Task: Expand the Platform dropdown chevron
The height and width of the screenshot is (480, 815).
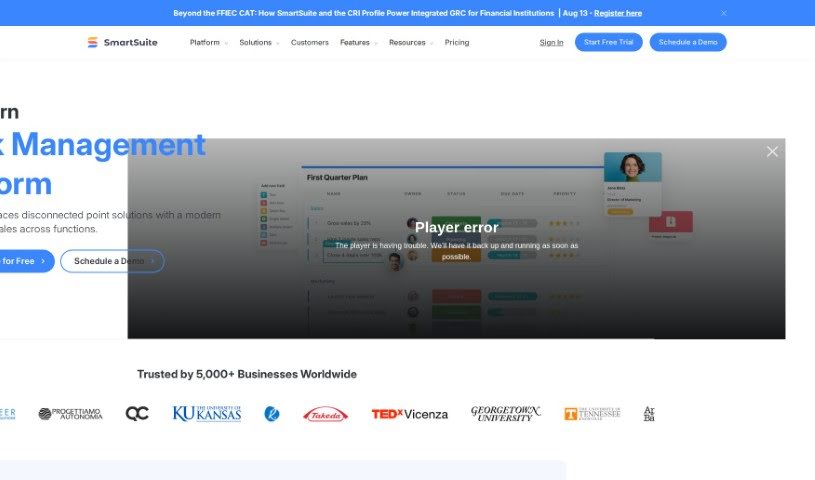Action: pyautogui.click(x=226, y=43)
